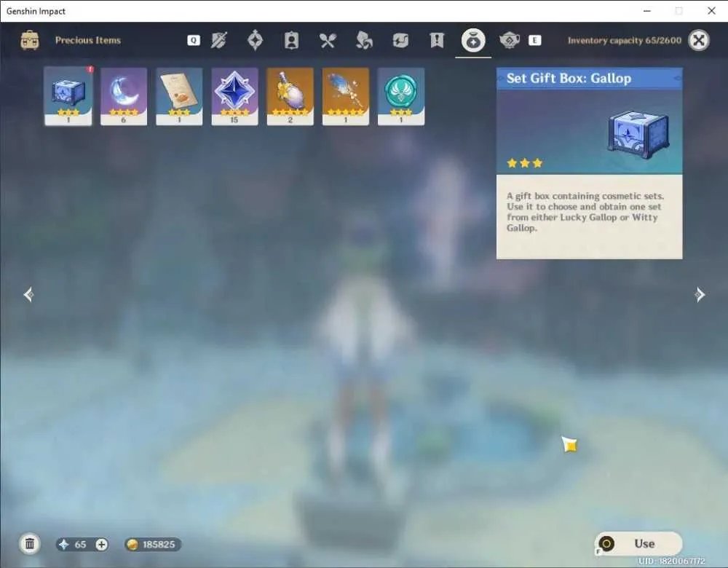Click the Q previous-tab key hint
The image size is (728, 568).
coord(194,40)
